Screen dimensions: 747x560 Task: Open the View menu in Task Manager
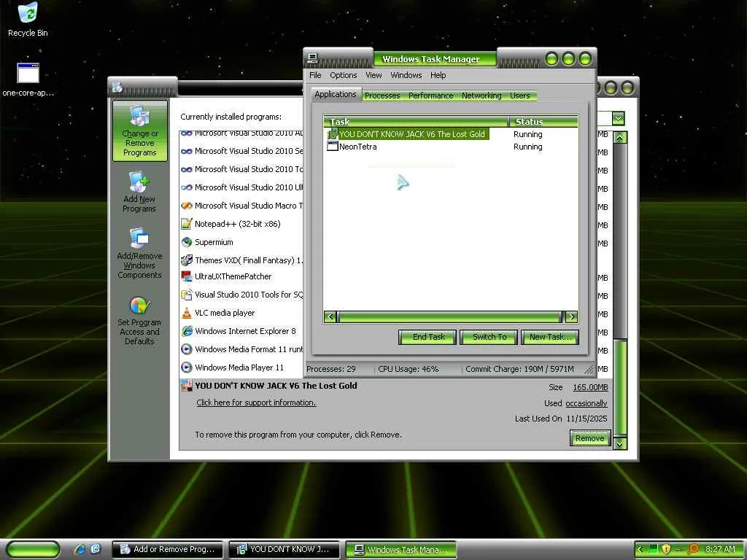[x=373, y=75]
